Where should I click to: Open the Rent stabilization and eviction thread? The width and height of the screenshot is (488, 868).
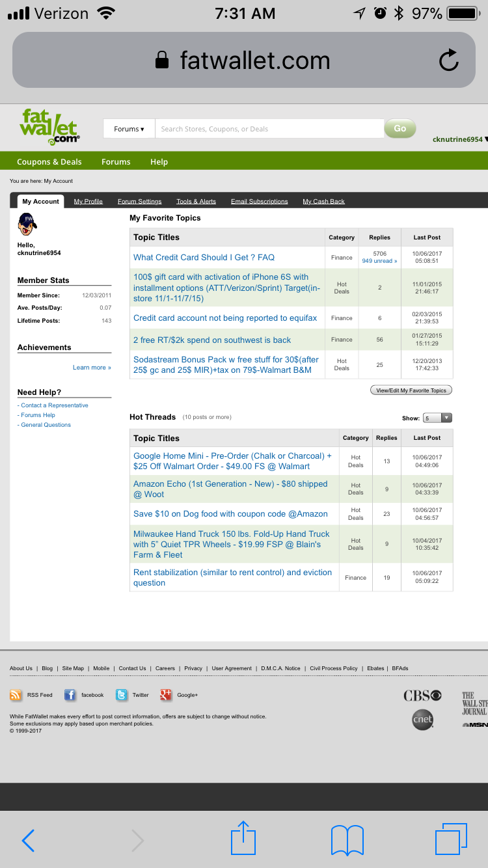pyautogui.click(x=232, y=578)
